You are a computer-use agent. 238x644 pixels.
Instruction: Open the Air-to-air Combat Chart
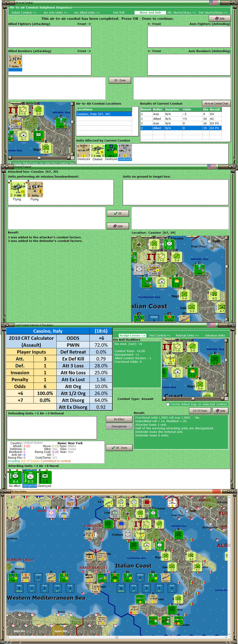(x=216, y=103)
